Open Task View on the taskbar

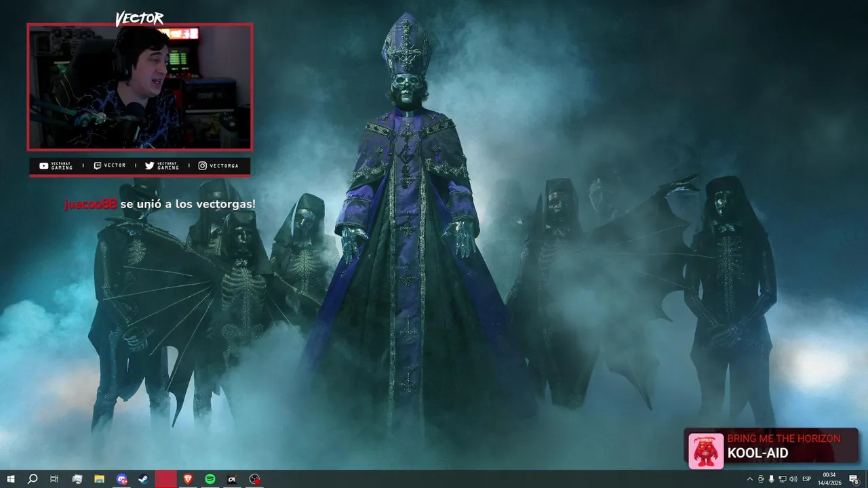(54, 479)
